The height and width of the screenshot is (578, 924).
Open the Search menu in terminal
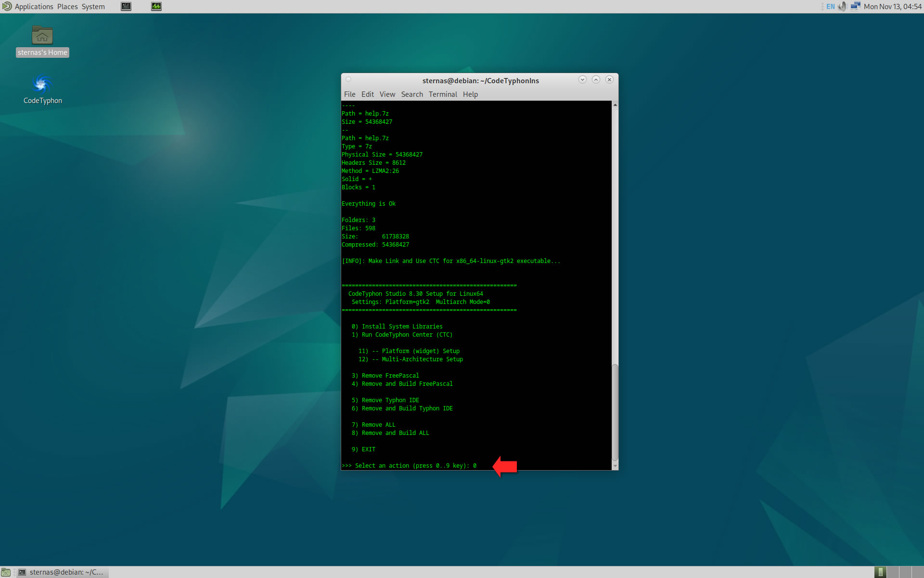click(x=412, y=94)
